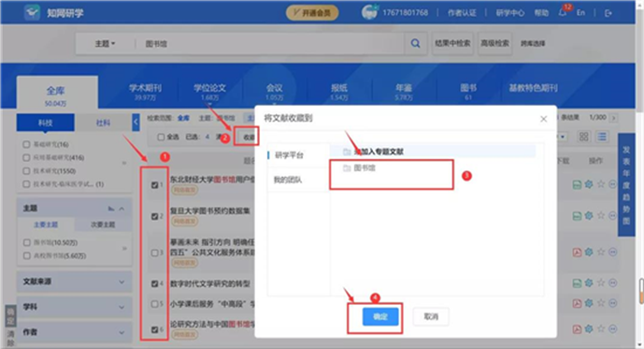This screenshot has width=644, height=349.
Task: Click the 结果中检索 button
Action: point(452,43)
